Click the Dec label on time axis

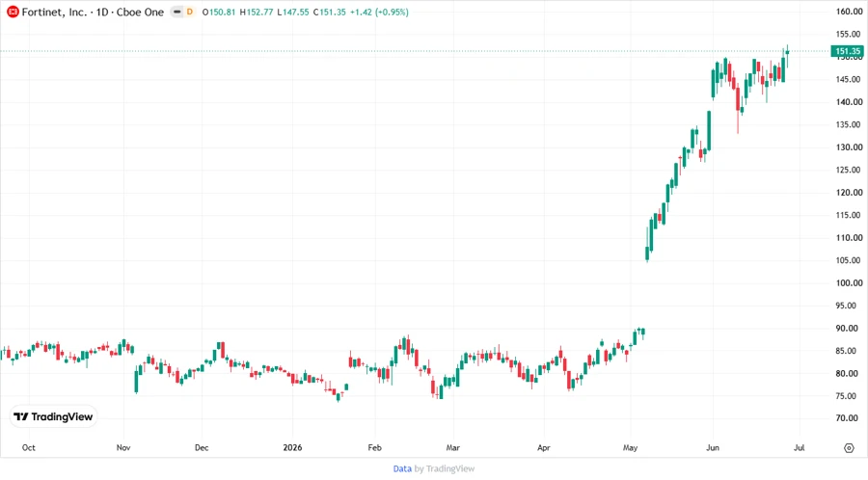202,448
